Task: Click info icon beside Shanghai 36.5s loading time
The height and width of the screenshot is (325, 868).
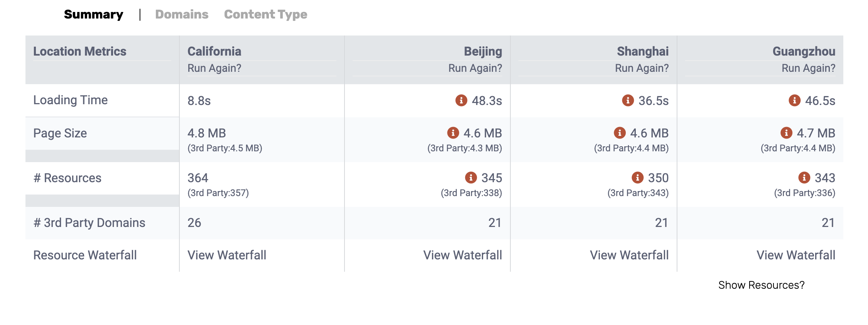Action: [628, 100]
